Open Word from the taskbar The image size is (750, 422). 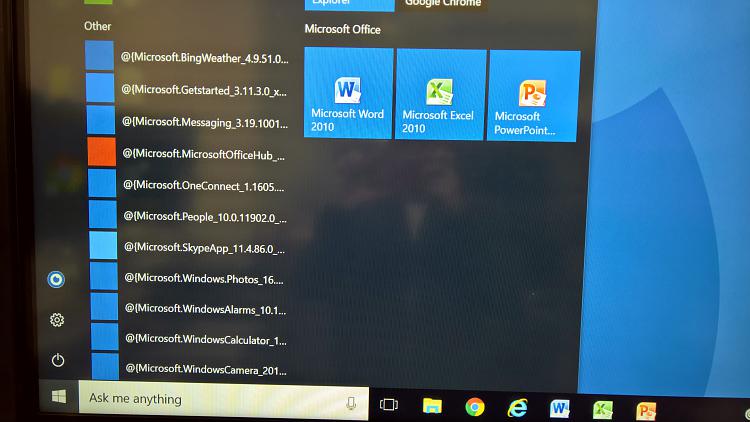click(559, 409)
